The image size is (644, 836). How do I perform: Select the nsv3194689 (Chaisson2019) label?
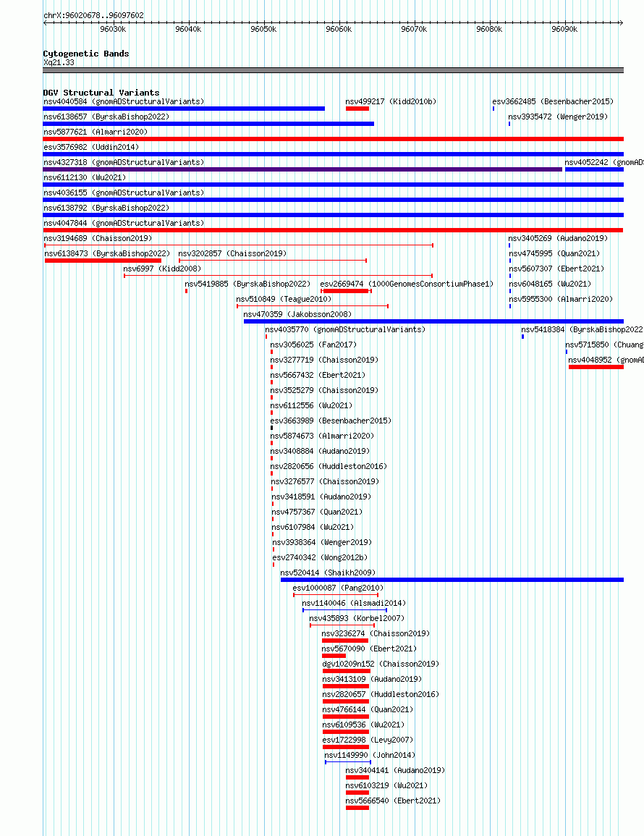[x=98, y=238]
